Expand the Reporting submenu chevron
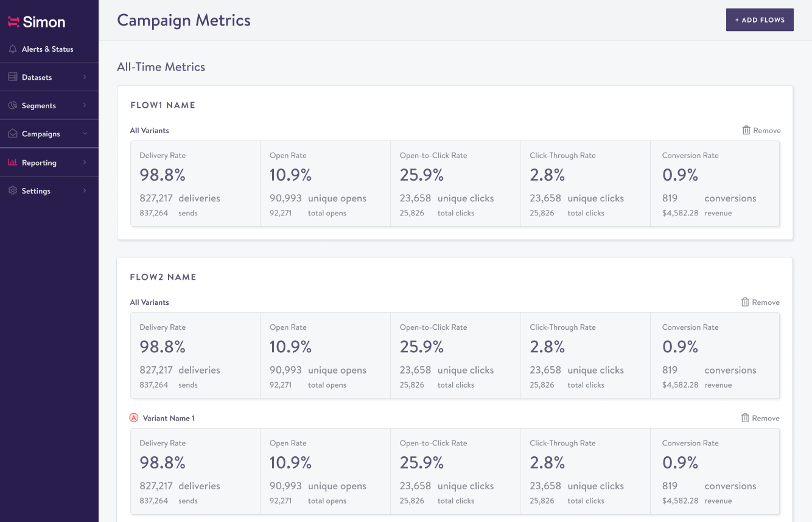The width and height of the screenshot is (812, 522). point(85,162)
